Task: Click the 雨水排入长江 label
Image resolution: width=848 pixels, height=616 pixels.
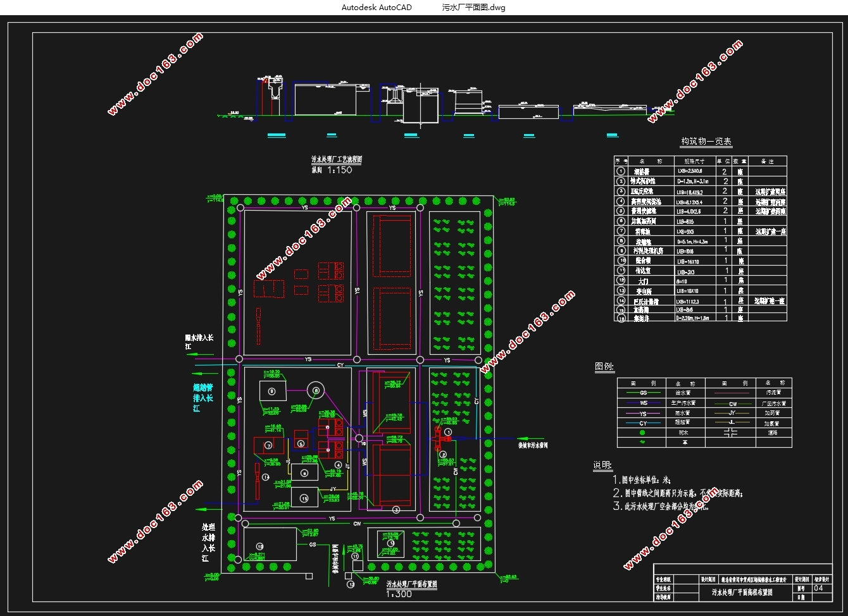Action: pyautogui.click(x=199, y=342)
